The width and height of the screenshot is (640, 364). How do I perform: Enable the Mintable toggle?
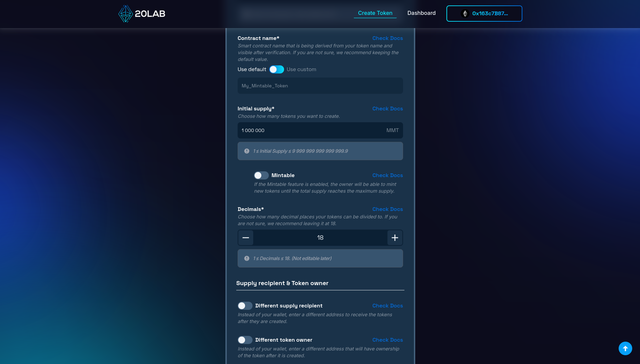click(x=261, y=175)
